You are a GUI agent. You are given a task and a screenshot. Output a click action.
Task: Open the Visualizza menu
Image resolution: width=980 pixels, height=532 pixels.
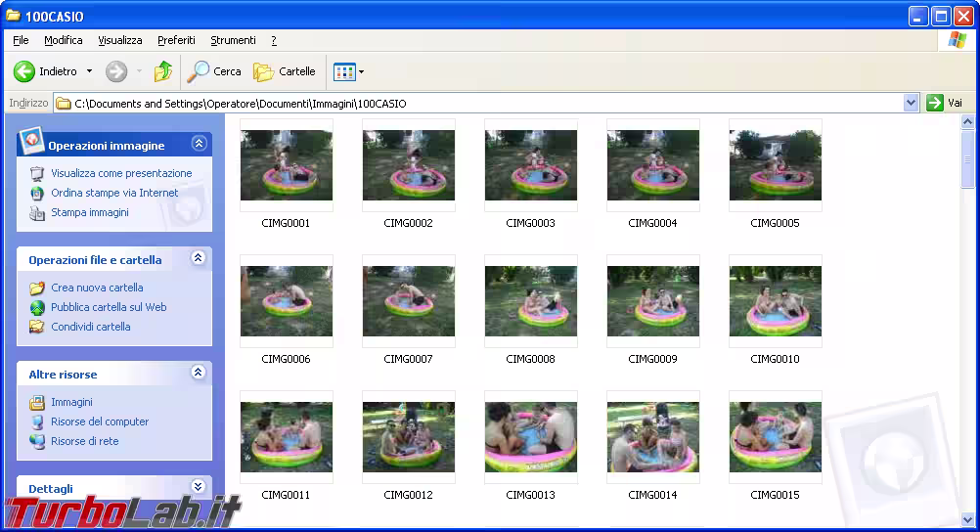click(120, 40)
